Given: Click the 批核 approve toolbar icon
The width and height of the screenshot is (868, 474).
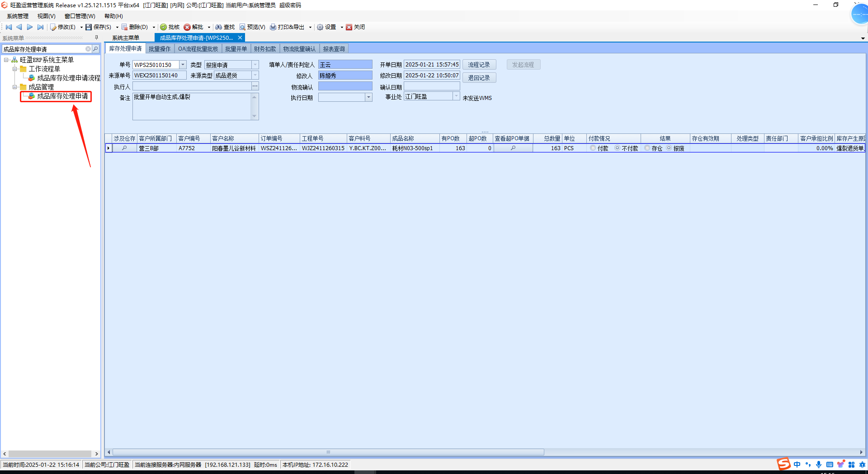Looking at the screenshot, I should [x=164, y=27].
